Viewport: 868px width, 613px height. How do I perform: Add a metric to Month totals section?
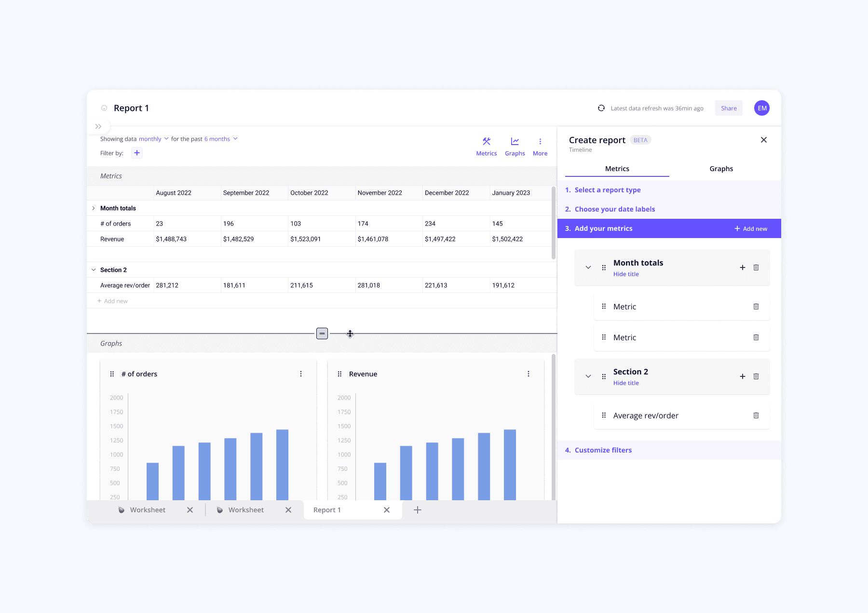743,267
